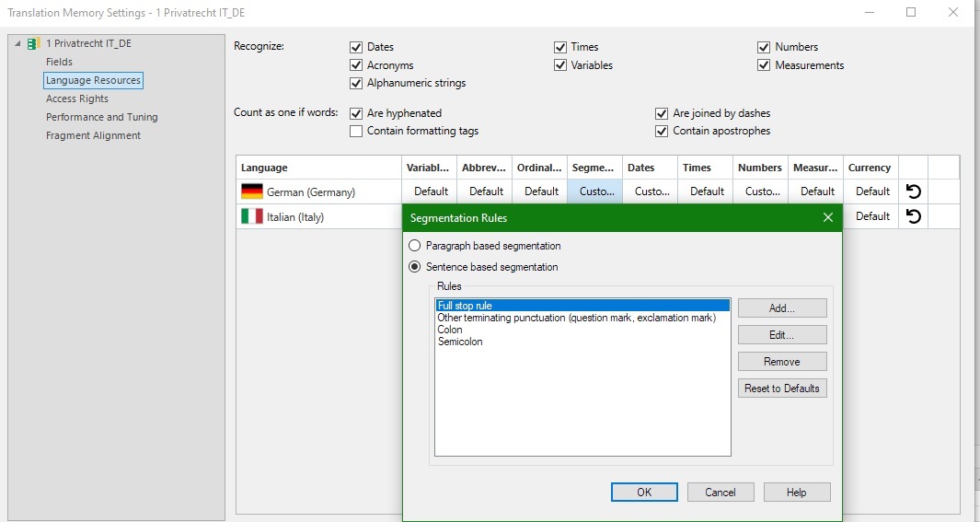This screenshot has width=980, height=522.
Task: Click German Segmentation Custom cell
Action: click(x=594, y=191)
